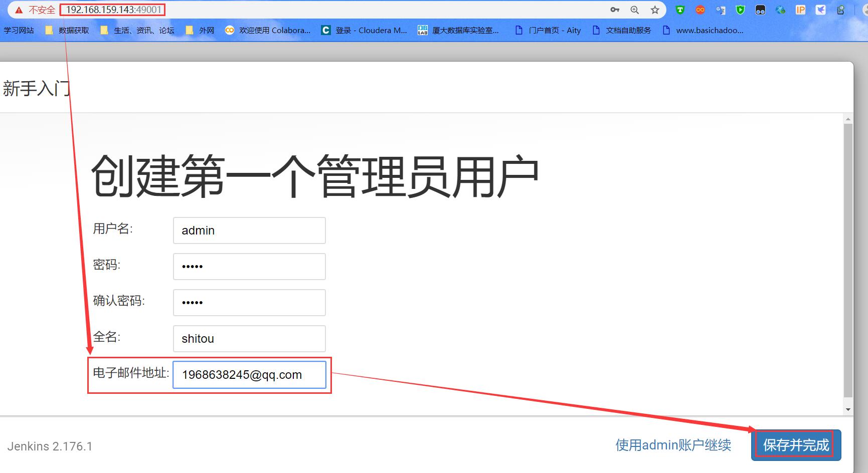
Task: Open the 学习网站 bookmark
Action: [x=19, y=30]
